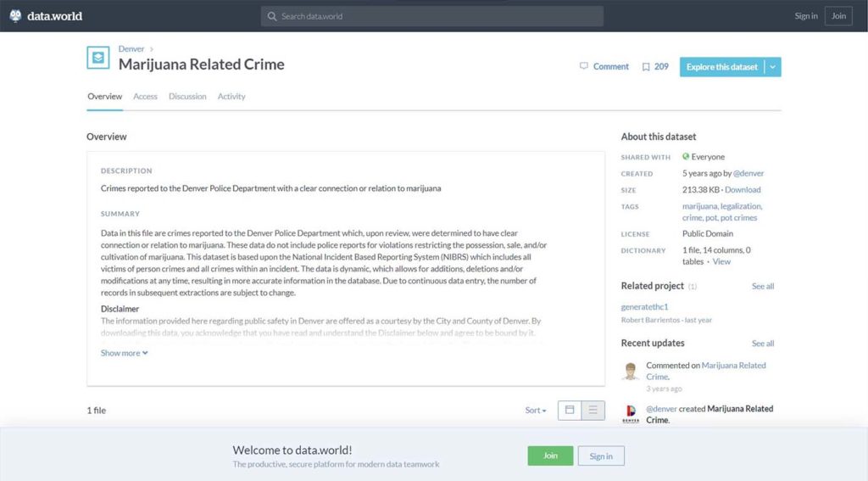Screen dimensions: 868x481
Task: Switch to the Access tab
Action: [x=145, y=97]
